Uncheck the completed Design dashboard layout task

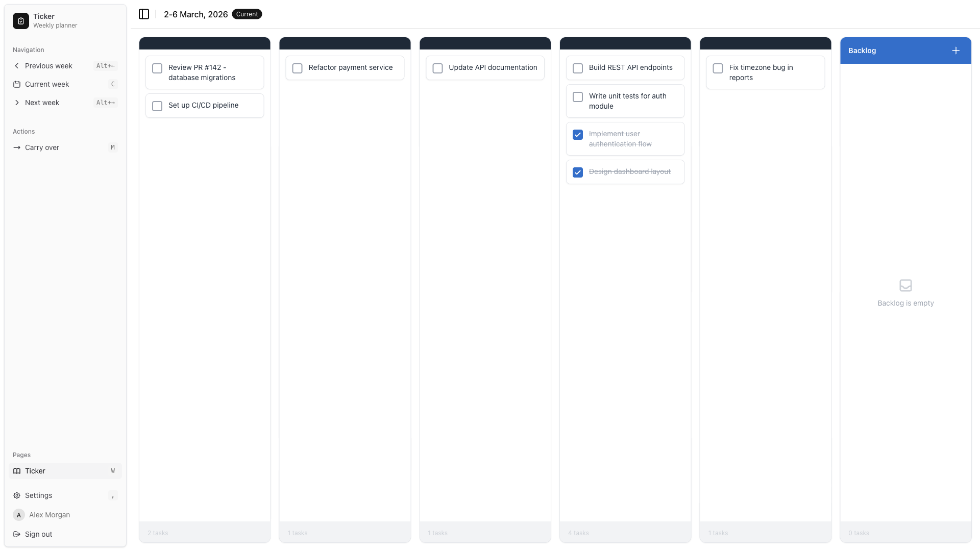click(577, 172)
